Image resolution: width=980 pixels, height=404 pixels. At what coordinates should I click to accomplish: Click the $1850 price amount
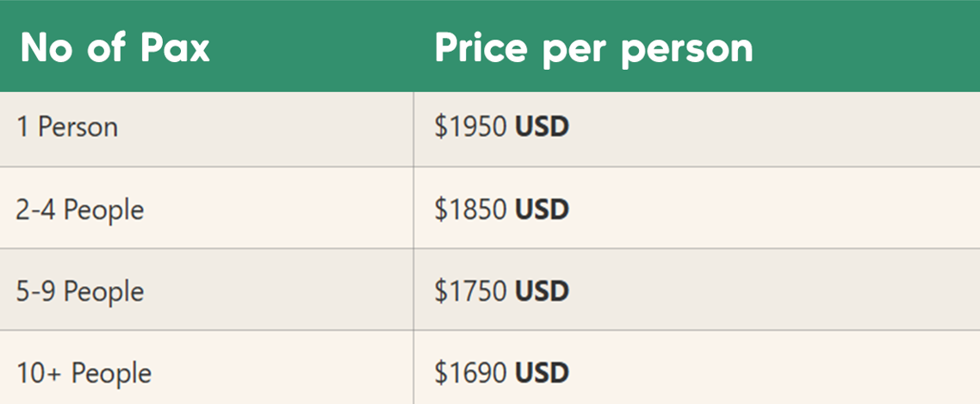click(x=471, y=209)
